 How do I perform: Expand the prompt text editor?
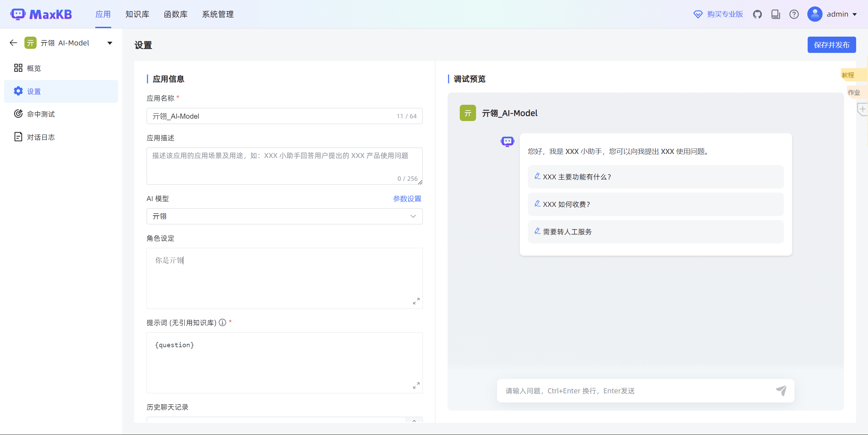pos(416,385)
